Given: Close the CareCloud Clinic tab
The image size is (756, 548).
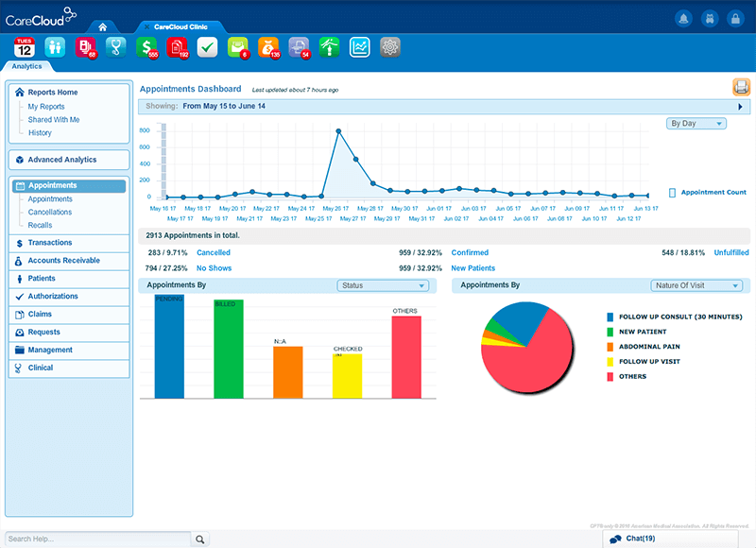Looking at the screenshot, I should 146,27.
